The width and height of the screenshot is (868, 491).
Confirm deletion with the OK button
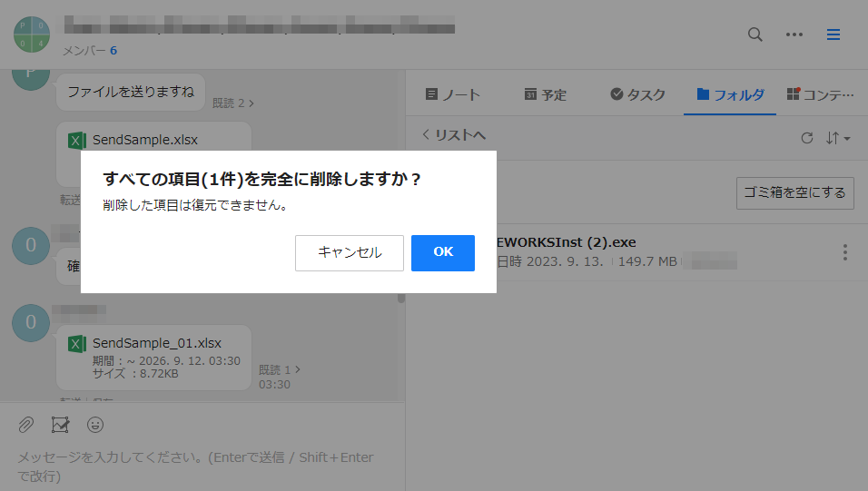click(x=442, y=252)
